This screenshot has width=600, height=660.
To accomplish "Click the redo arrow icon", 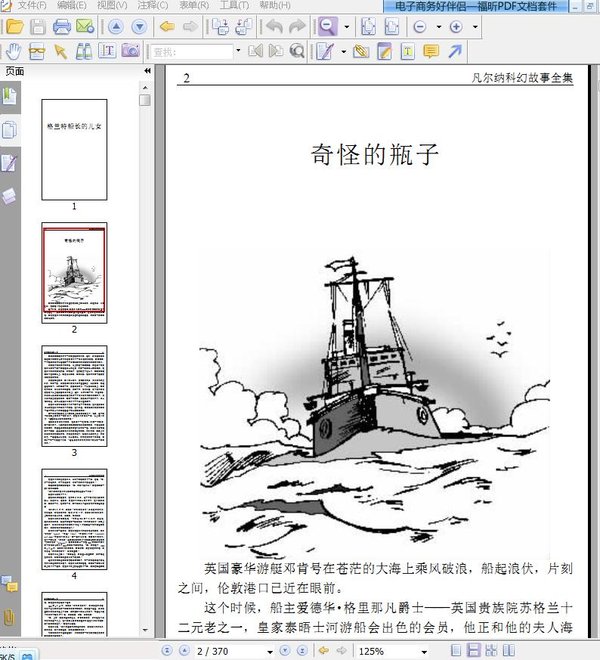I will 297,27.
